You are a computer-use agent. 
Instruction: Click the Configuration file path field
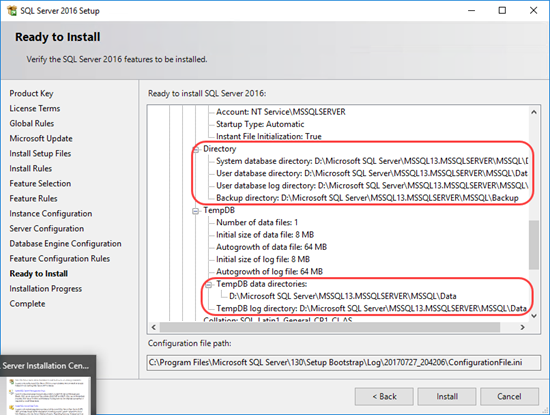tap(344, 363)
